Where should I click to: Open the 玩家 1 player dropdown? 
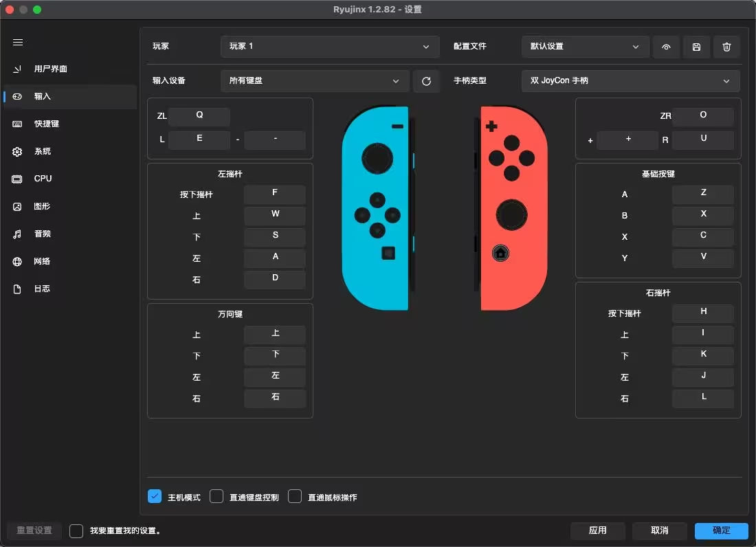(330, 47)
